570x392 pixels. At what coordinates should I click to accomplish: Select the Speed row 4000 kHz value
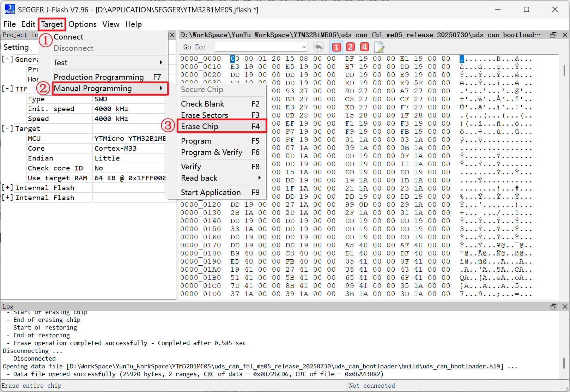coord(129,119)
